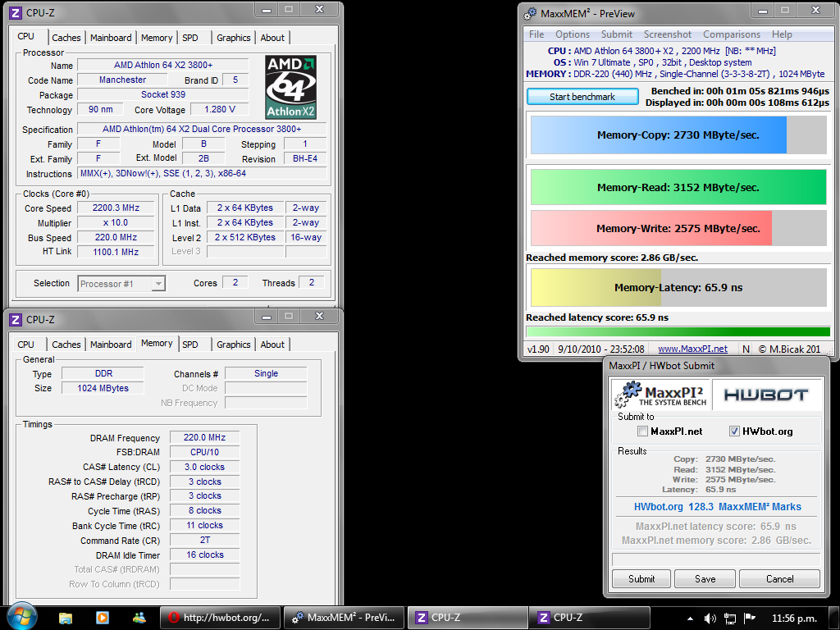Show hidden tray icons arrow
The width and height of the screenshot is (840, 630).
tap(690, 619)
